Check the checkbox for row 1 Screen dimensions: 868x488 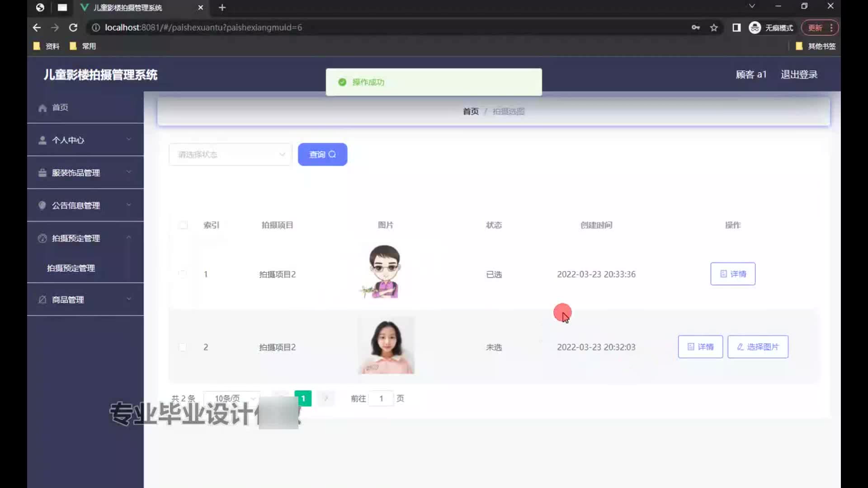183,274
